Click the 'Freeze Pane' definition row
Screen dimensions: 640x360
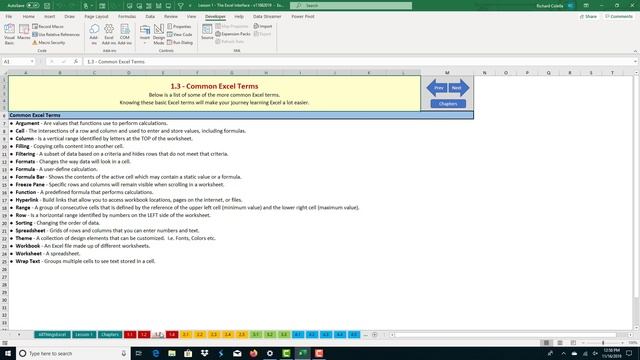[x=117, y=184]
